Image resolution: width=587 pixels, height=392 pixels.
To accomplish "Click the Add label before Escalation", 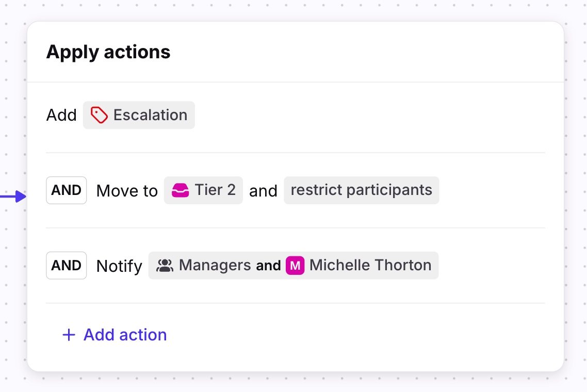I will 61,115.
